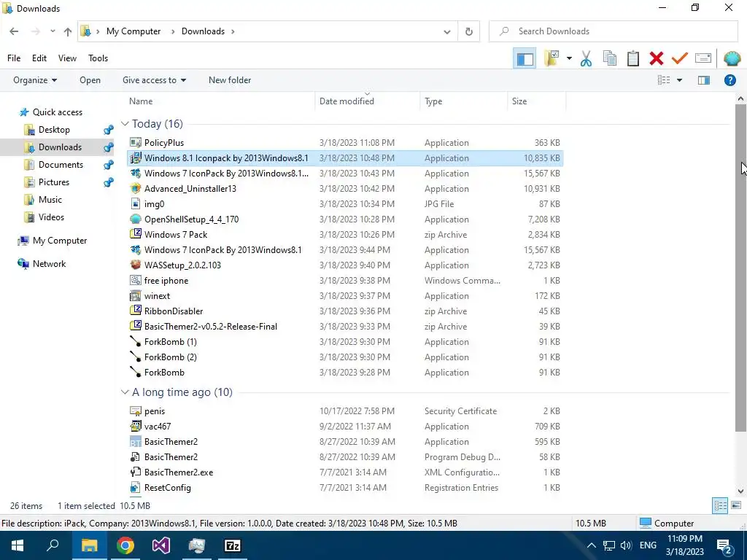747x560 pixels.
Task: Switch to details view in status bar
Action: point(720,506)
